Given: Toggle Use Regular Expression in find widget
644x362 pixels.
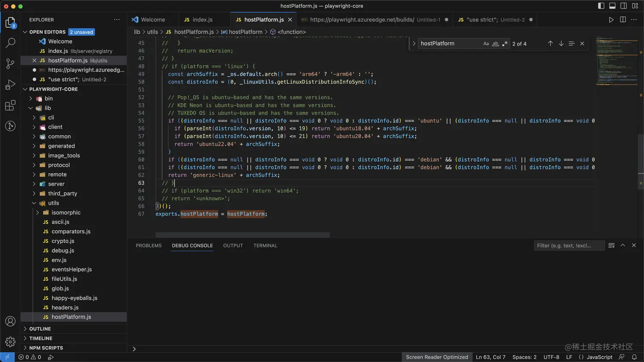Looking at the screenshot, I should pos(505,43).
